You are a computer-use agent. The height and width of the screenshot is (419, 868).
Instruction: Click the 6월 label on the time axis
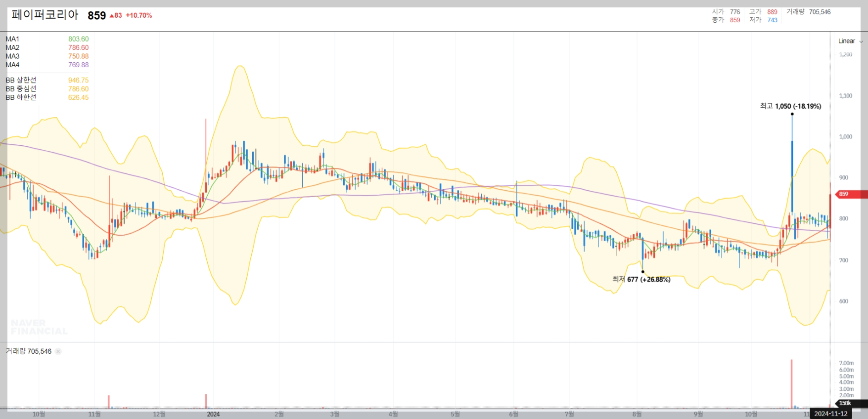click(514, 414)
